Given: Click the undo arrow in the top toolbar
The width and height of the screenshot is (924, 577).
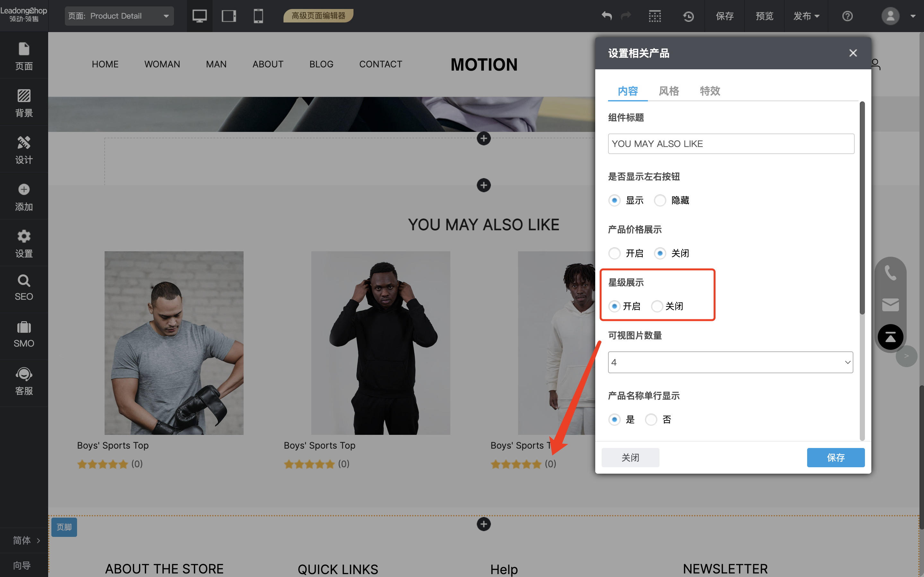Looking at the screenshot, I should [x=606, y=16].
